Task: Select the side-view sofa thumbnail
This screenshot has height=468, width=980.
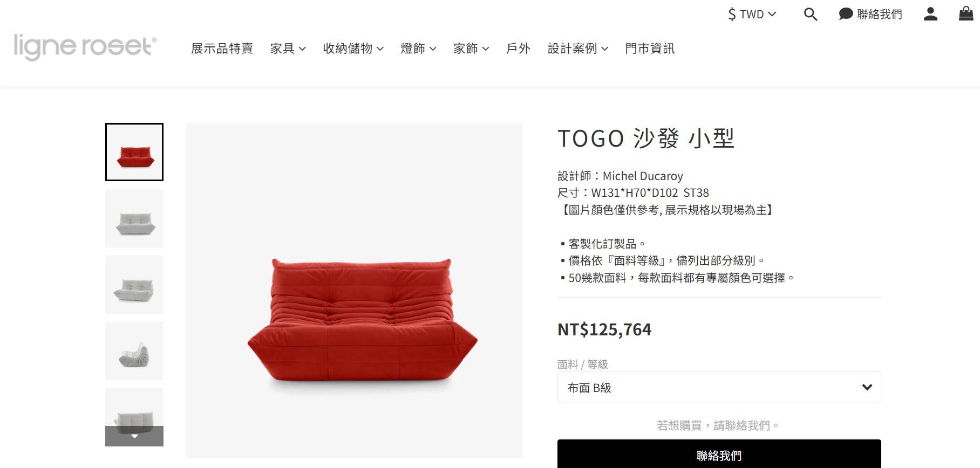Action: coord(134,351)
